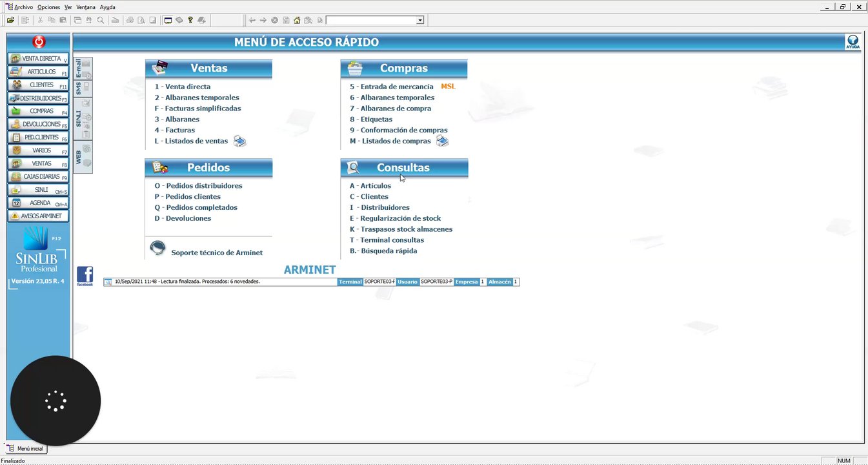Click the Pedidos section header icon
The height and width of the screenshot is (465, 868).
coord(159,167)
